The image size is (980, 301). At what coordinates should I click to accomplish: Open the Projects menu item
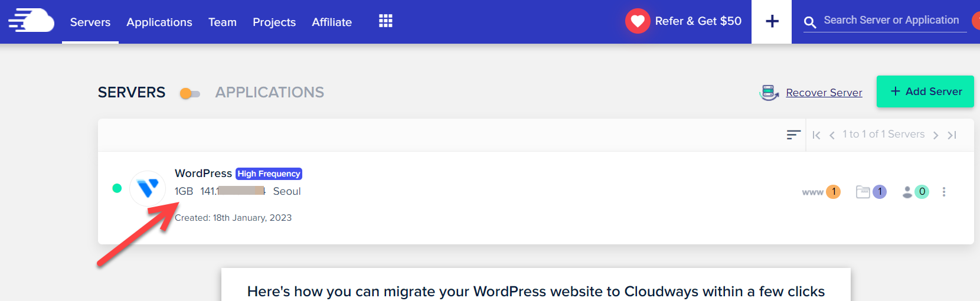[x=274, y=22]
